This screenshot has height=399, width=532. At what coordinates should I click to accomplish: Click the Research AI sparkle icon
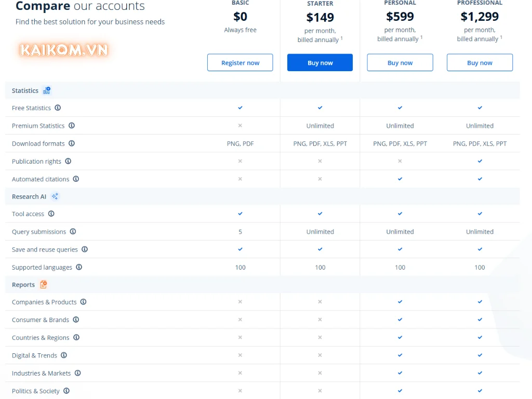[x=55, y=196]
